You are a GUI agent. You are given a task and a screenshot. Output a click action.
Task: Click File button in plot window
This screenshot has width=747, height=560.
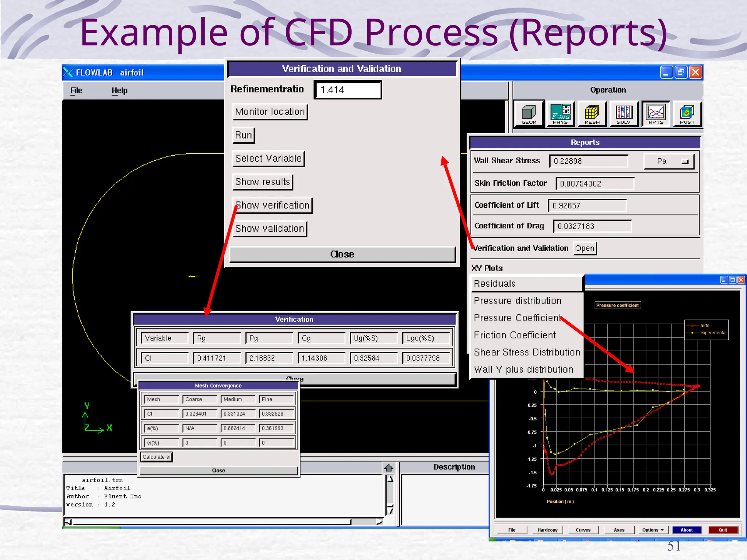(x=512, y=530)
